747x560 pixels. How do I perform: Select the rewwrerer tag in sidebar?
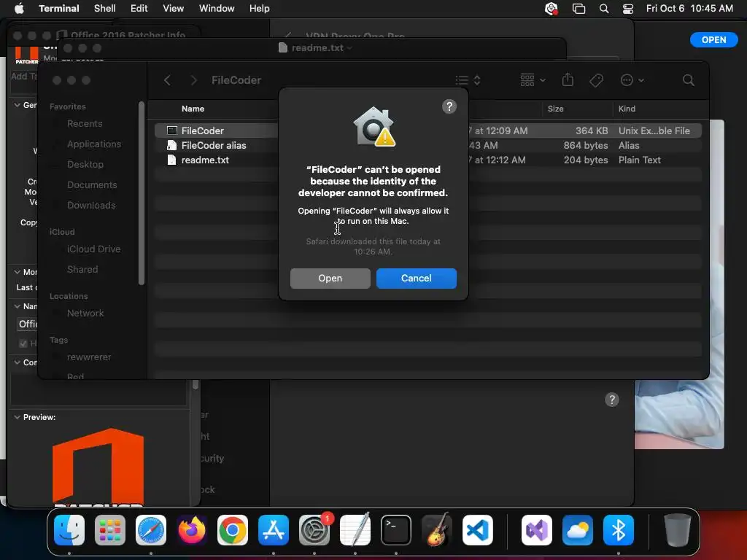tap(88, 357)
